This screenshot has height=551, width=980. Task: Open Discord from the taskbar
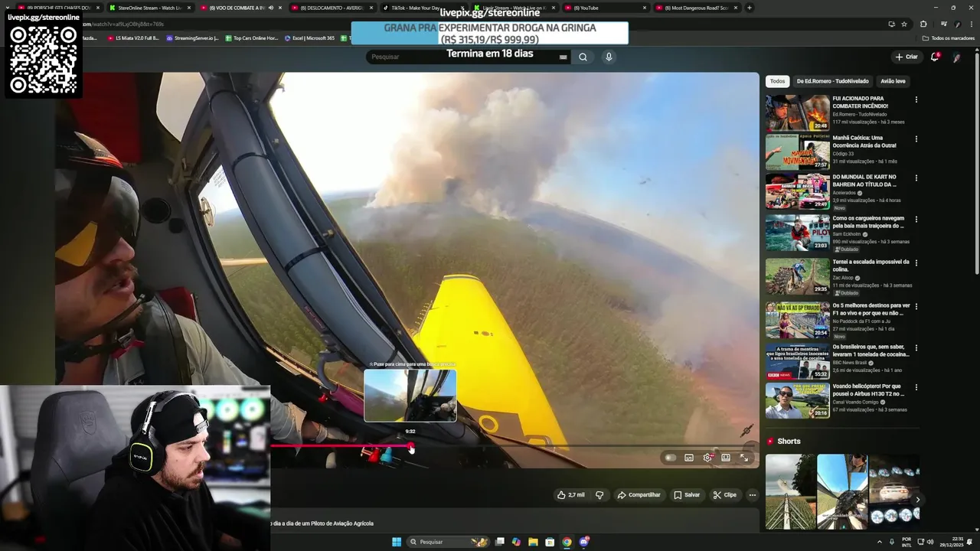pyautogui.click(x=584, y=542)
